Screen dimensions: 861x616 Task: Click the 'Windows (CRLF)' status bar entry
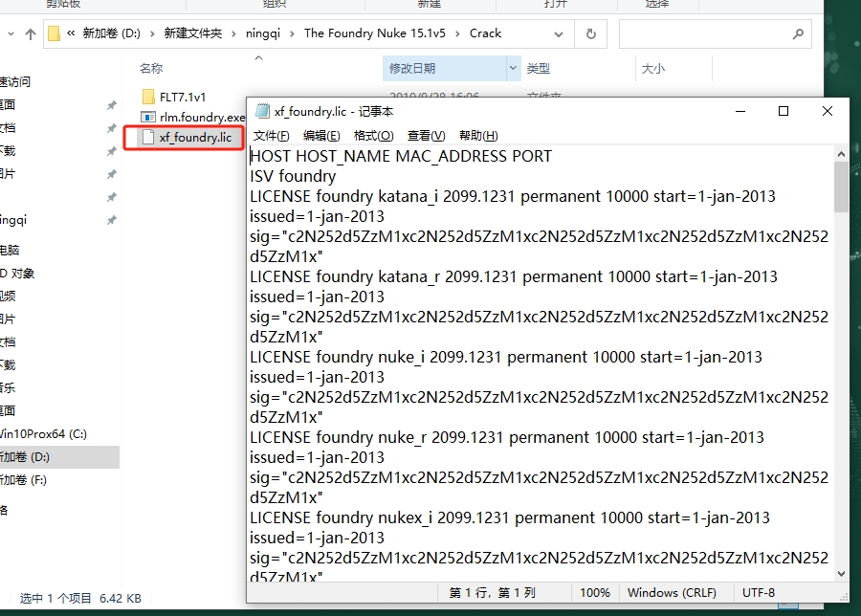point(672,593)
